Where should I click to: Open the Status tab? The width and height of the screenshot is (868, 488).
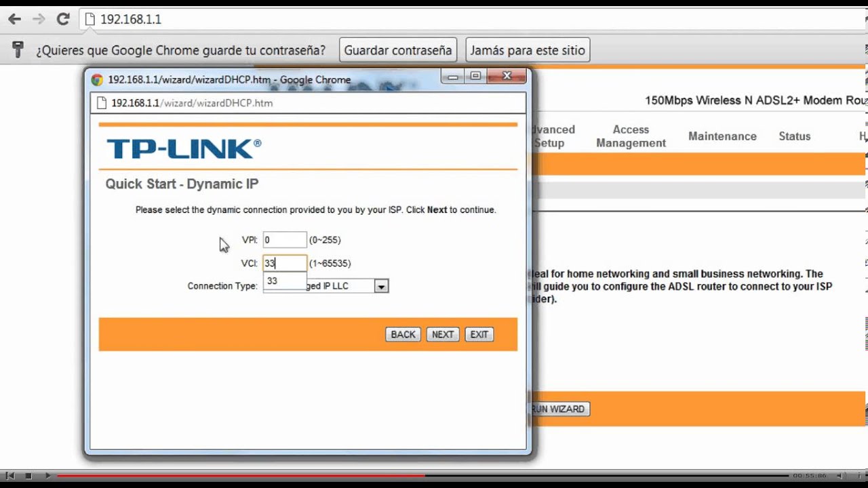[x=795, y=136]
